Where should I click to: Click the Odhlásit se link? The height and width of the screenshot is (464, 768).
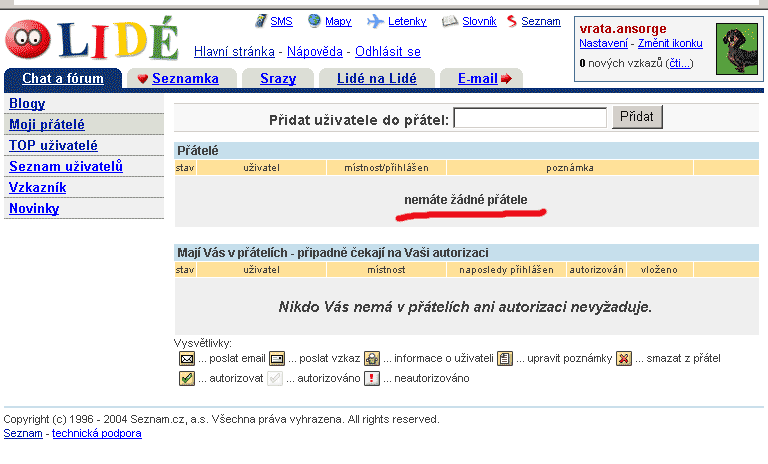coord(388,51)
